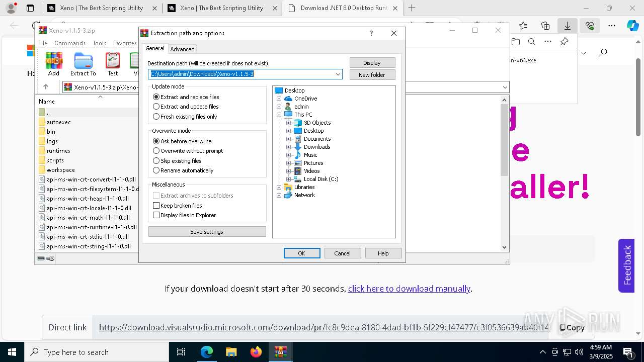Open Task View on the taskbar
This screenshot has height=362, width=644.
(181, 352)
